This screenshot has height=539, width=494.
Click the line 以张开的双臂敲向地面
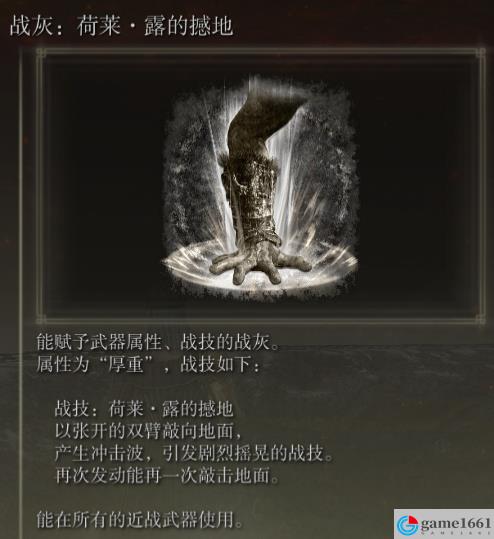148,431
